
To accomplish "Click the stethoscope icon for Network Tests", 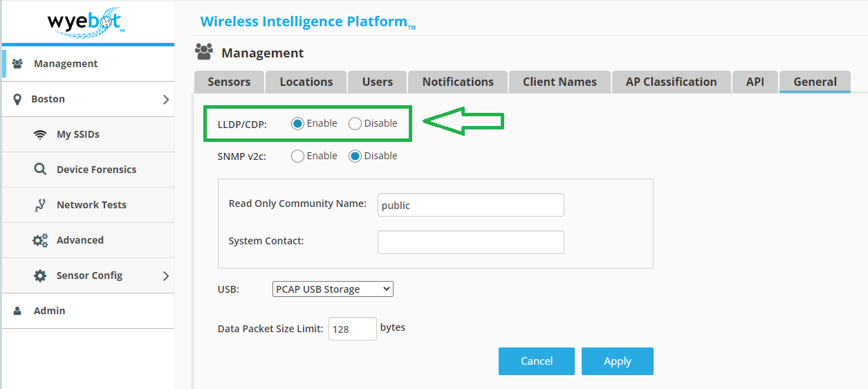I will click(40, 205).
